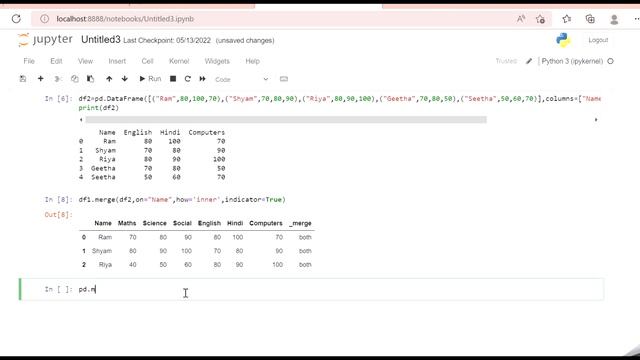The image size is (640, 360).
Task: Click the browser address bar URL
Action: coord(125,19)
